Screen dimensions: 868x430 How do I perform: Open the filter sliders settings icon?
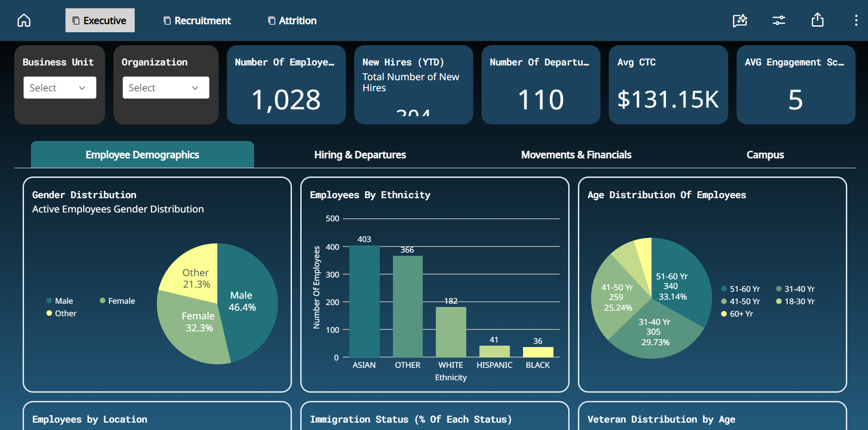[x=779, y=20]
